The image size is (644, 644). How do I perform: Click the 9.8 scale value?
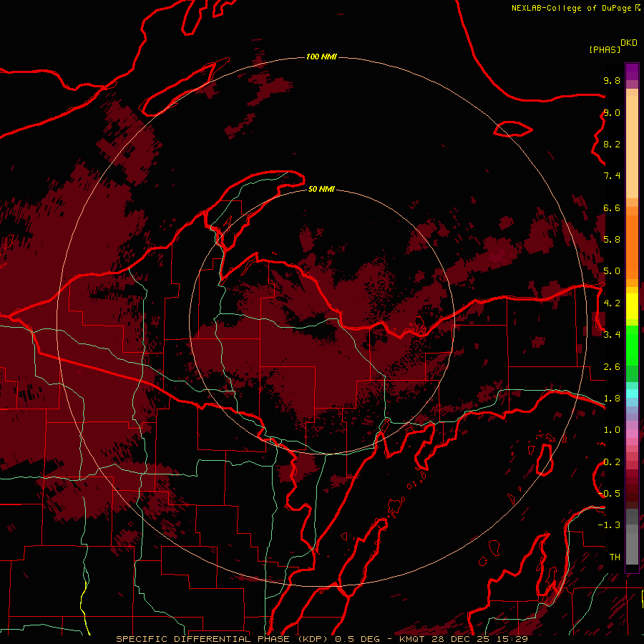click(x=612, y=80)
